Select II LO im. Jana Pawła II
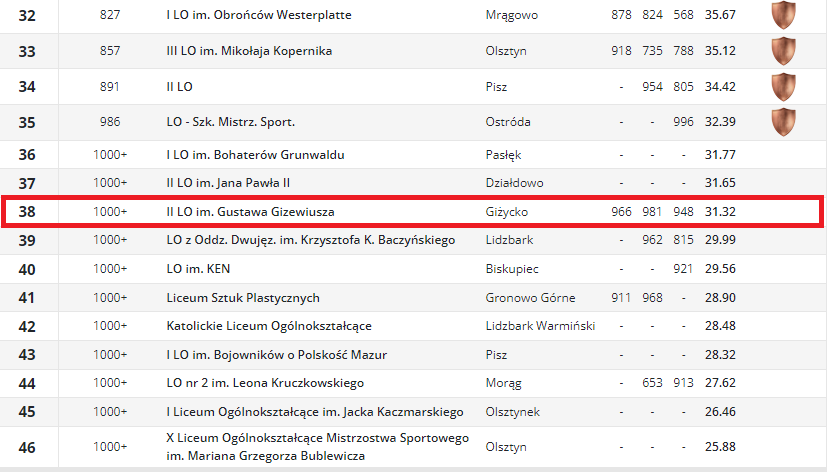The image size is (828, 472). 228,183
